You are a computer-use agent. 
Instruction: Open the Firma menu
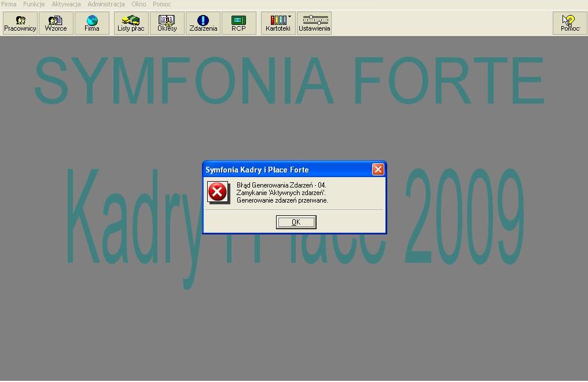tap(9, 4)
